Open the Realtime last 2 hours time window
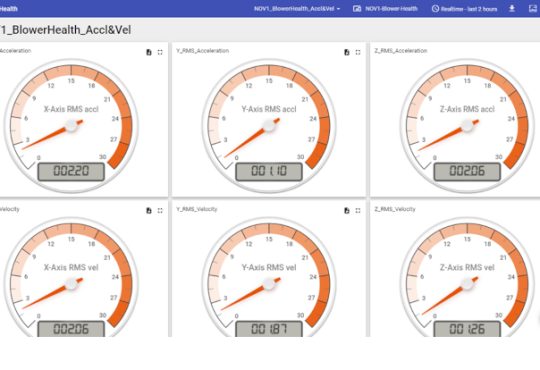This screenshot has height=370, width=540. click(464, 9)
